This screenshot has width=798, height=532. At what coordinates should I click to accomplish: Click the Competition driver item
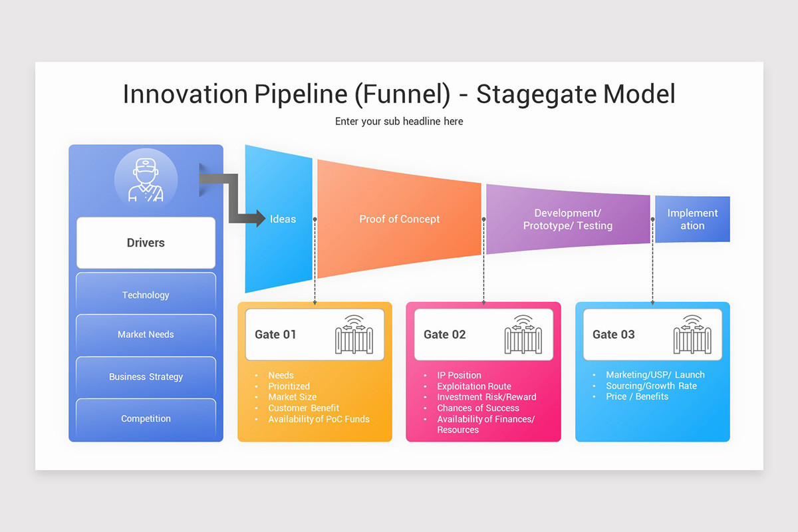[x=146, y=418]
